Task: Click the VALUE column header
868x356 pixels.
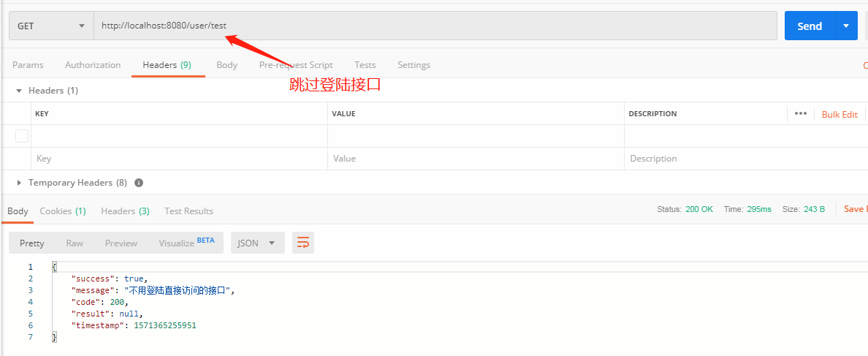Action: pyautogui.click(x=343, y=113)
